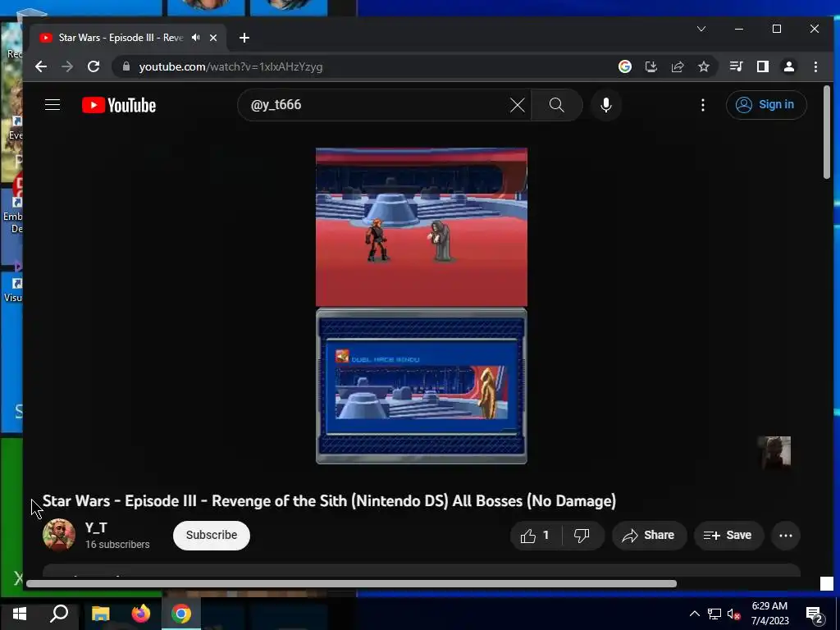This screenshot has width=840, height=630.
Task: Open network status tray icon
Action: (x=714, y=614)
